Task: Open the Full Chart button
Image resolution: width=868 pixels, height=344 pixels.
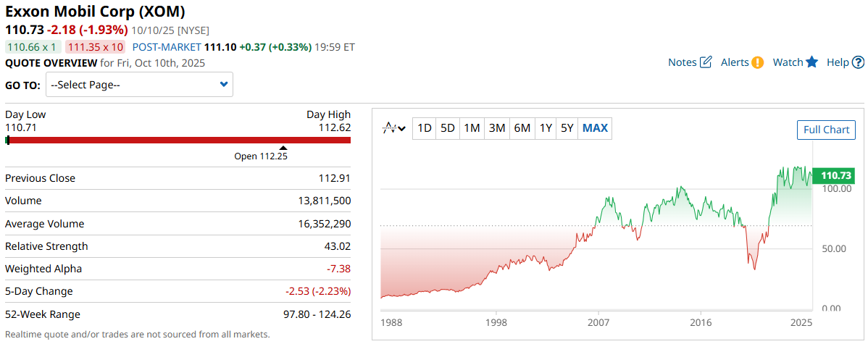Action: coord(826,130)
